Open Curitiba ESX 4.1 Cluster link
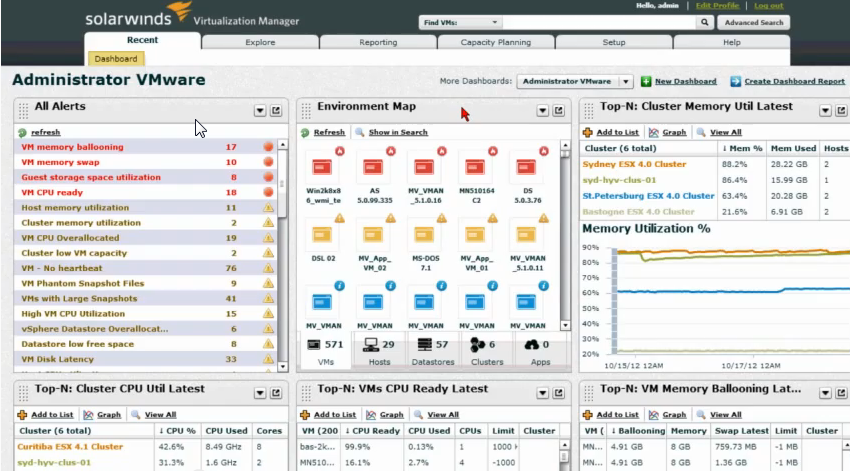Screen dimensions: 850x471 coord(70,447)
